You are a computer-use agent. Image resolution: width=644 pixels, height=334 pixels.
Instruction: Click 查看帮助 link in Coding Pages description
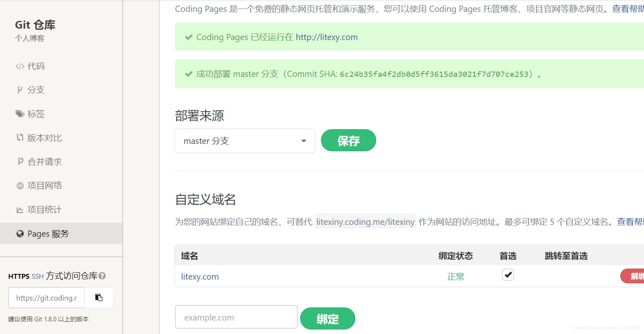[628, 9]
